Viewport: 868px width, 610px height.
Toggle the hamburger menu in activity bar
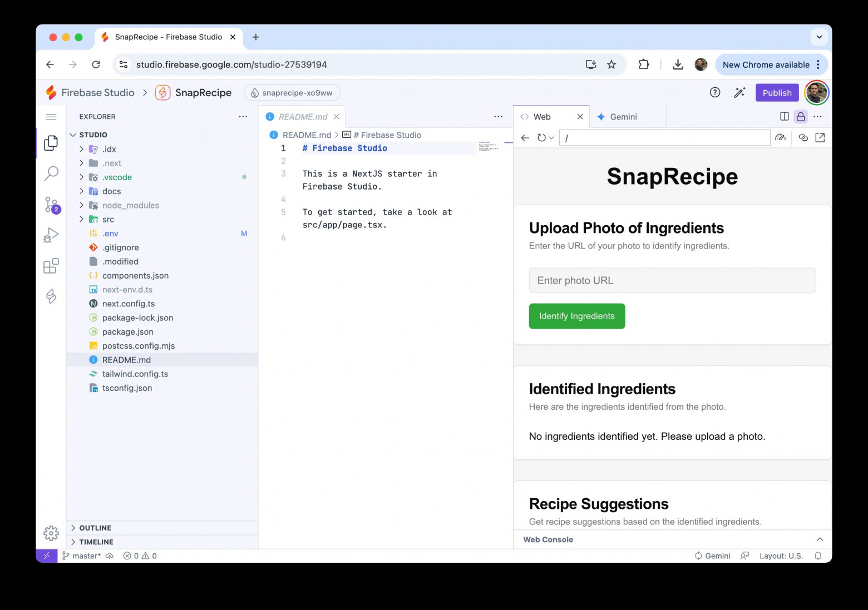click(x=51, y=117)
